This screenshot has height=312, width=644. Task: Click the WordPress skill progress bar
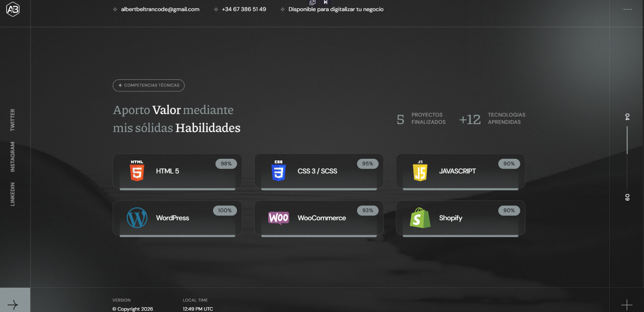click(x=177, y=236)
